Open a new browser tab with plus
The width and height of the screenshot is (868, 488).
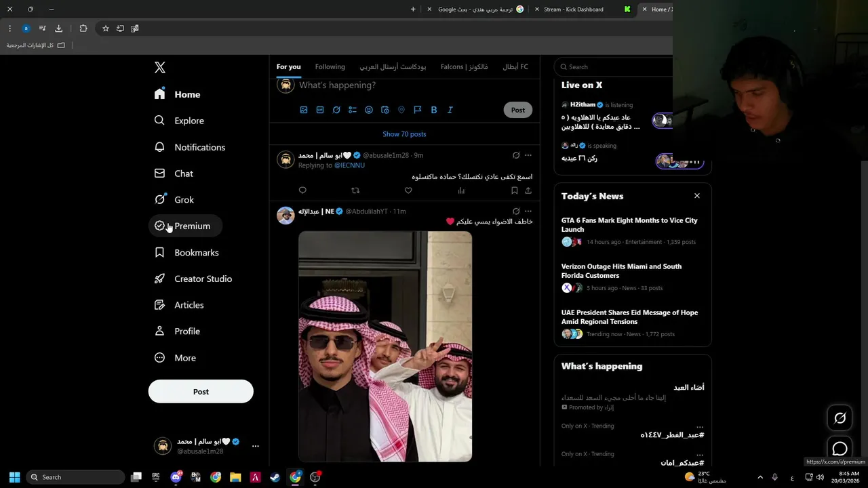click(x=413, y=9)
